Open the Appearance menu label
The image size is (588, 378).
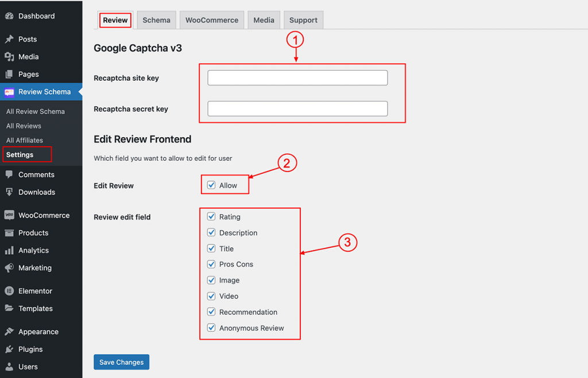pos(38,332)
